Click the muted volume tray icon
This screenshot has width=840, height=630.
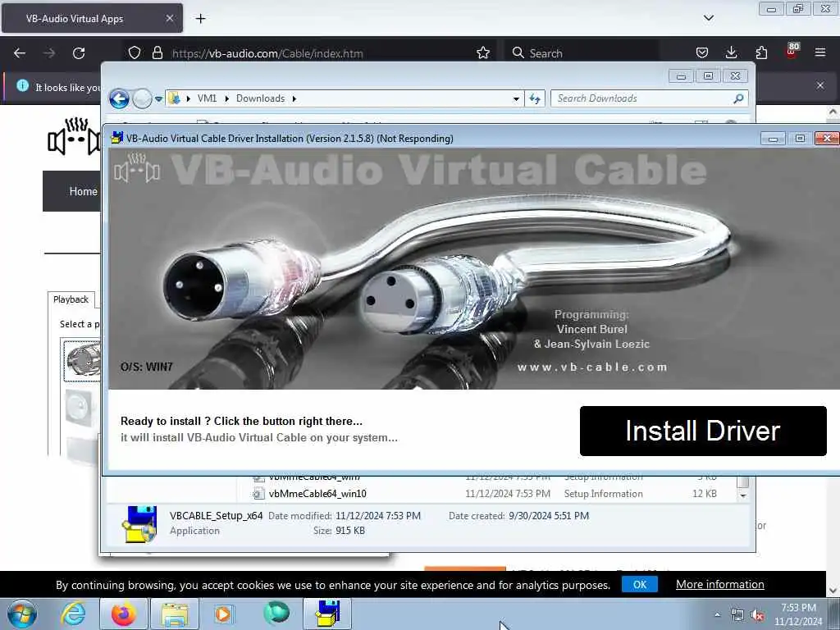pos(757,615)
